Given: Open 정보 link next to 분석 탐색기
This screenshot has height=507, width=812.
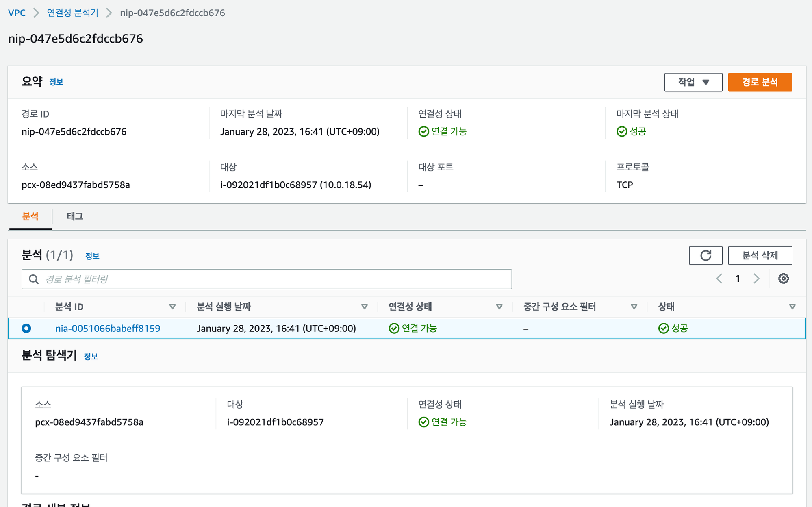Looking at the screenshot, I should (x=91, y=357).
